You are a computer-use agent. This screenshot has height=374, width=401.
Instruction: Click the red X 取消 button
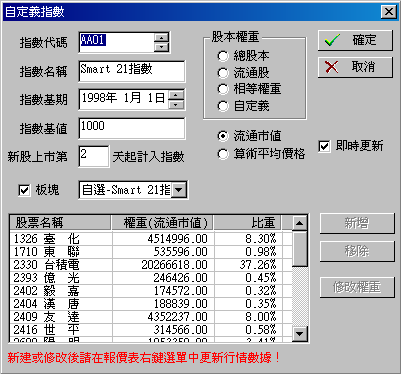tap(355, 67)
